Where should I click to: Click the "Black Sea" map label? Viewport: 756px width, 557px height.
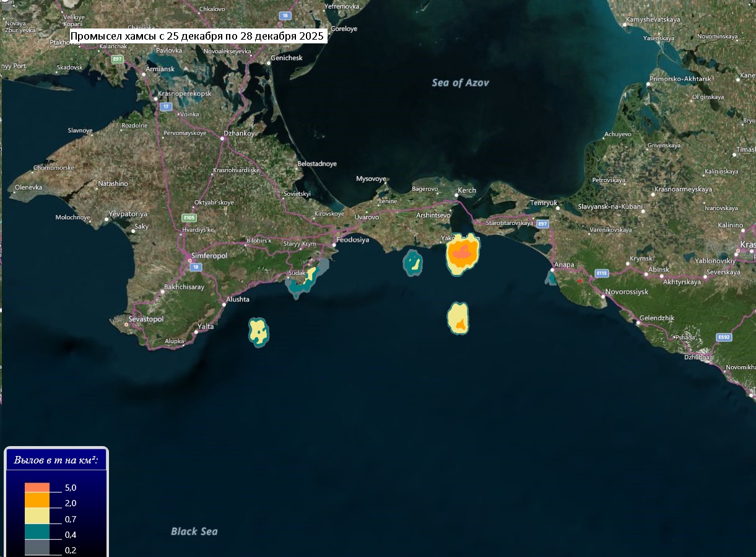click(x=194, y=531)
